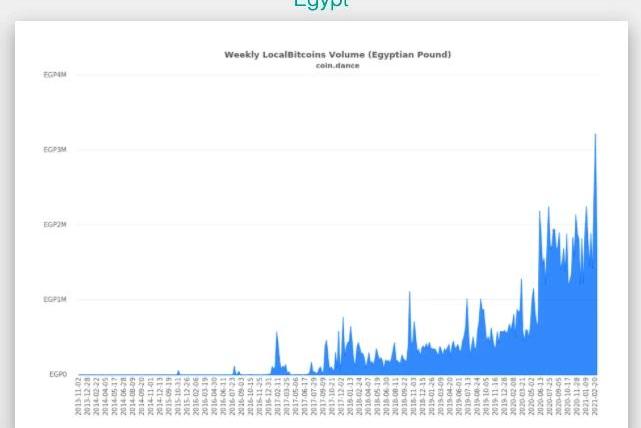641x428 pixels.
Task: Click the flat 2014 baseline of chart
Action: [120, 374]
